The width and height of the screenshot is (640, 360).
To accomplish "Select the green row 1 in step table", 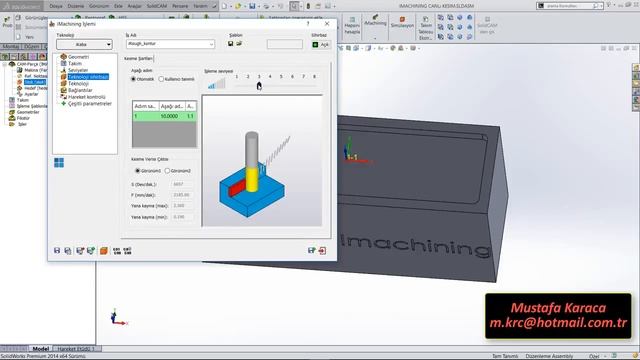I will (164, 116).
